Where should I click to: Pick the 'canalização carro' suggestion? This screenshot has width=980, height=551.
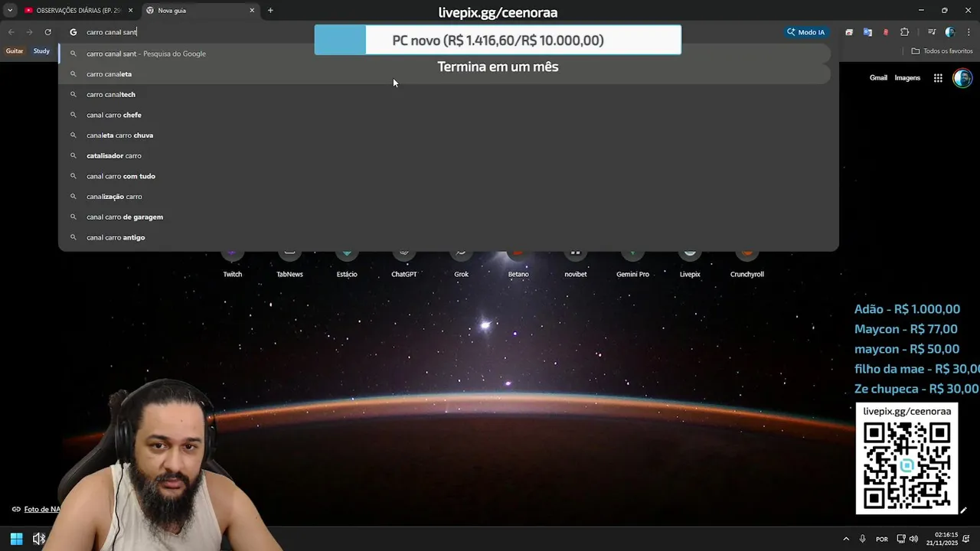coord(445,197)
